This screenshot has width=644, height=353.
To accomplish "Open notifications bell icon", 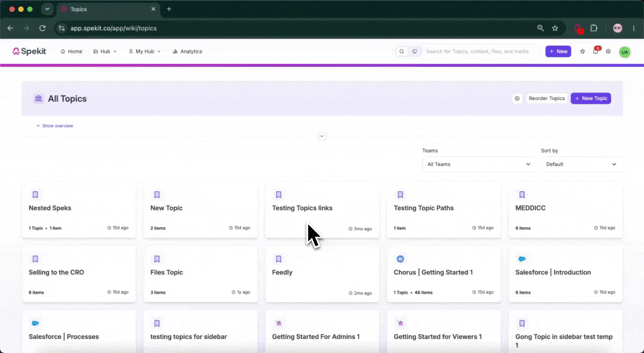I will point(595,51).
